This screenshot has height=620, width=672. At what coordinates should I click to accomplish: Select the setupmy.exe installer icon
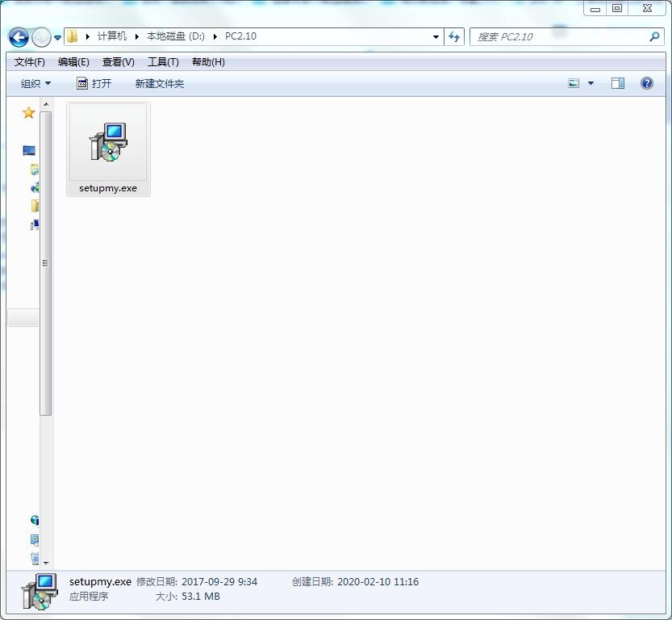(108, 141)
